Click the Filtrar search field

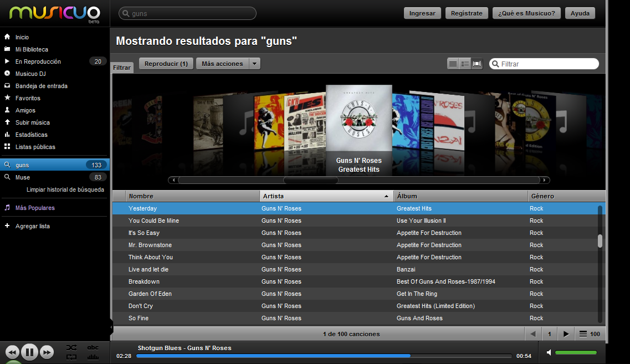[x=544, y=64]
